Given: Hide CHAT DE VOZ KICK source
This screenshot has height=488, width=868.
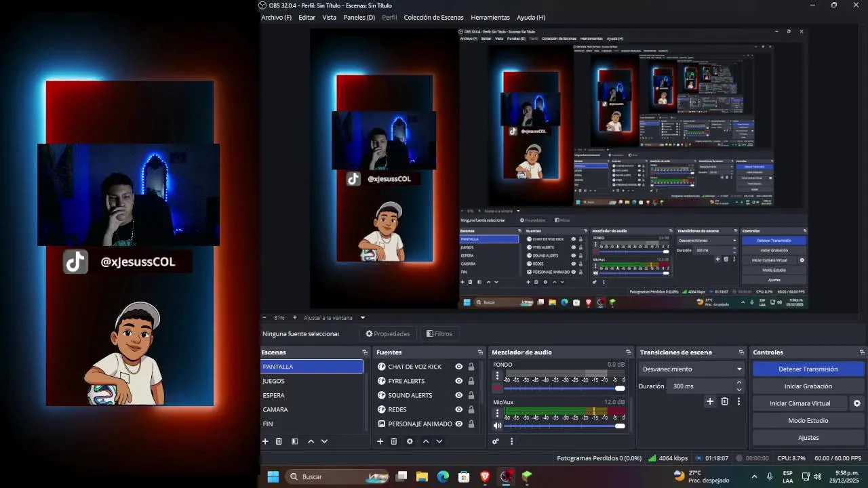Looking at the screenshot, I should tap(458, 367).
